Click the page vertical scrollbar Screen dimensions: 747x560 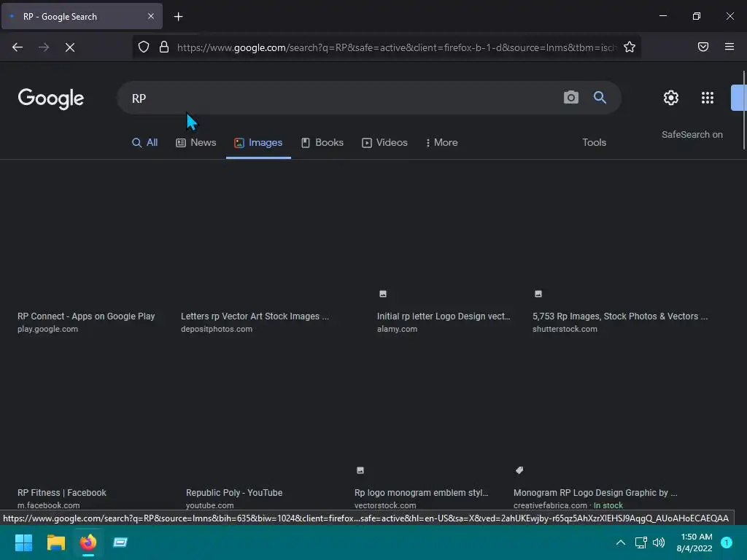pyautogui.click(x=743, y=109)
